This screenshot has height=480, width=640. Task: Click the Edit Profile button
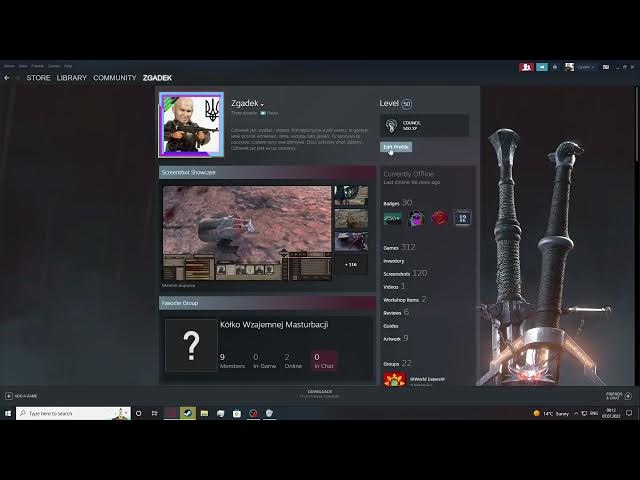(396, 147)
